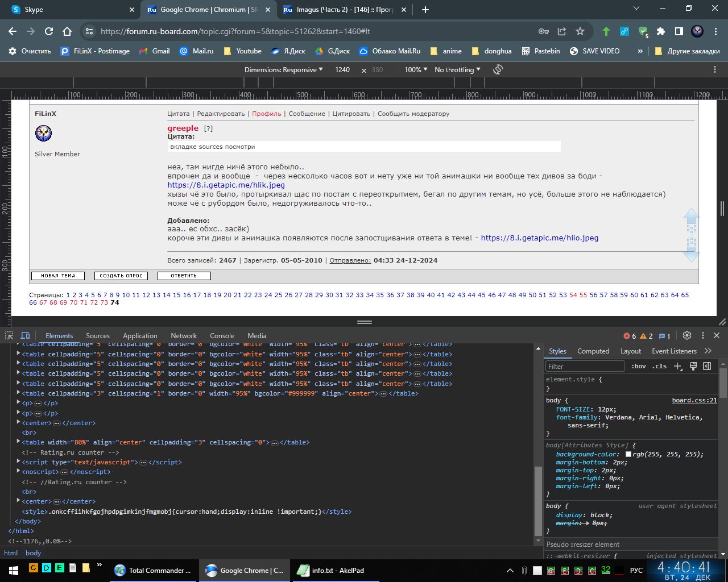Click green up-arrow extension icon
Viewport: 728px width, 582px height.
pyautogui.click(x=606, y=31)
